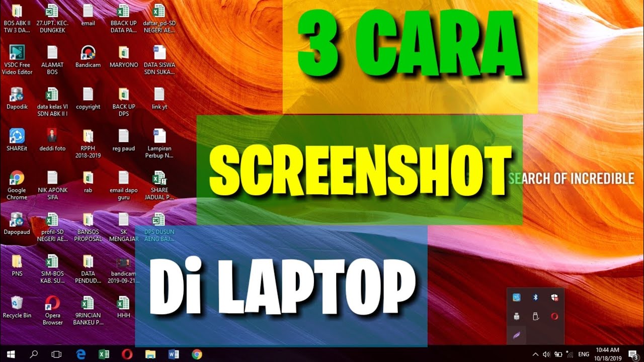Image resolution: width=644 pixels, height=362 pixels.
Task: Select the DATA PENDUD folder
Action: (x=88, y=269)
